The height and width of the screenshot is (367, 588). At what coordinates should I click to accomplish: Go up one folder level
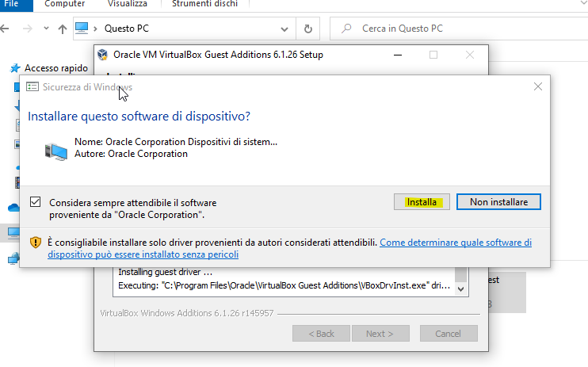[x=63, y=29]
